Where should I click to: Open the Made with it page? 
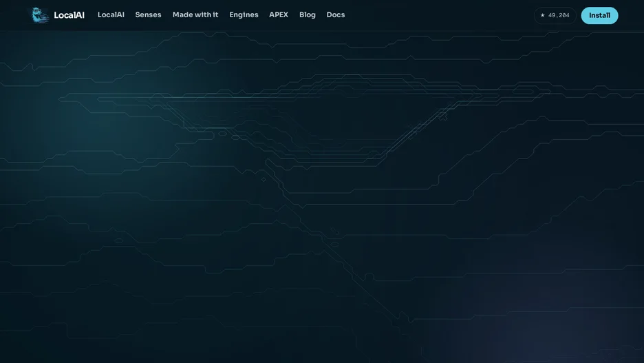tap(195, 14)
